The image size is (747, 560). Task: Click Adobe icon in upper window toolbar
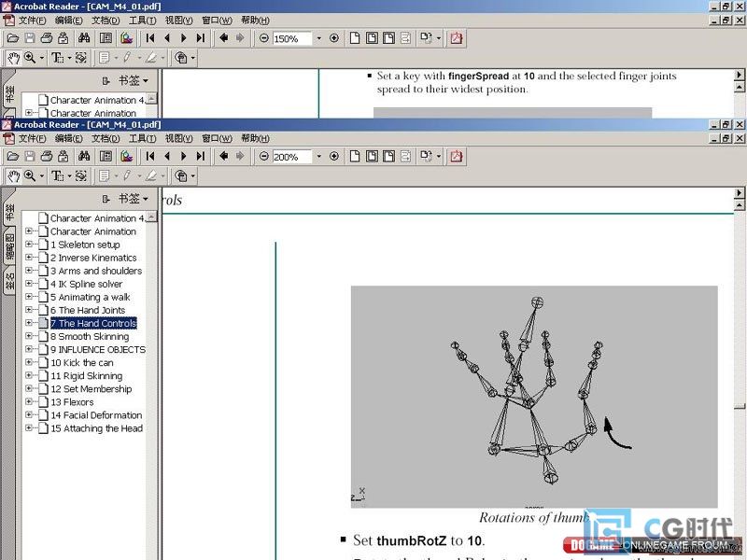(x=456, y=38)
